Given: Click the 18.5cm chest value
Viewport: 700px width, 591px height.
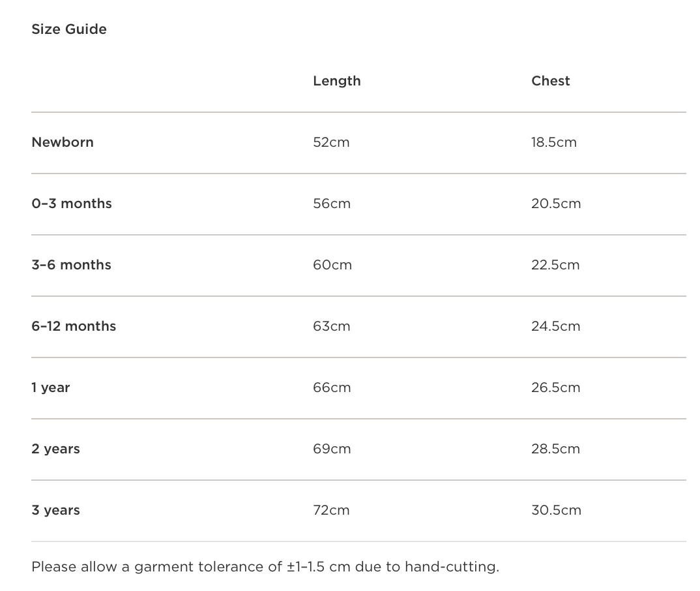Looking at the screenshot, I should pos(553,142).
